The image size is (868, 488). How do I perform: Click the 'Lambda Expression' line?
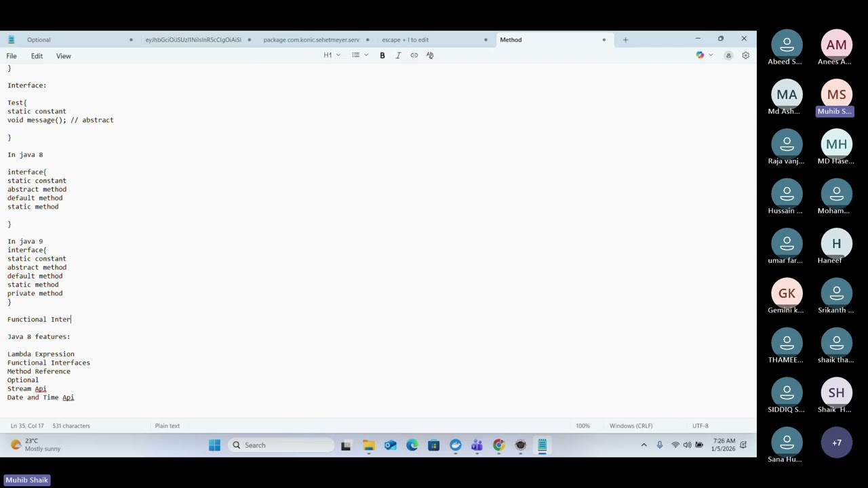point(41,354)
